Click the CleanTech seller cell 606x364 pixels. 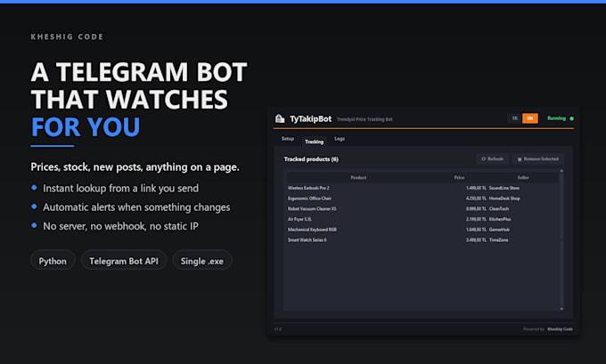[499, 209]
